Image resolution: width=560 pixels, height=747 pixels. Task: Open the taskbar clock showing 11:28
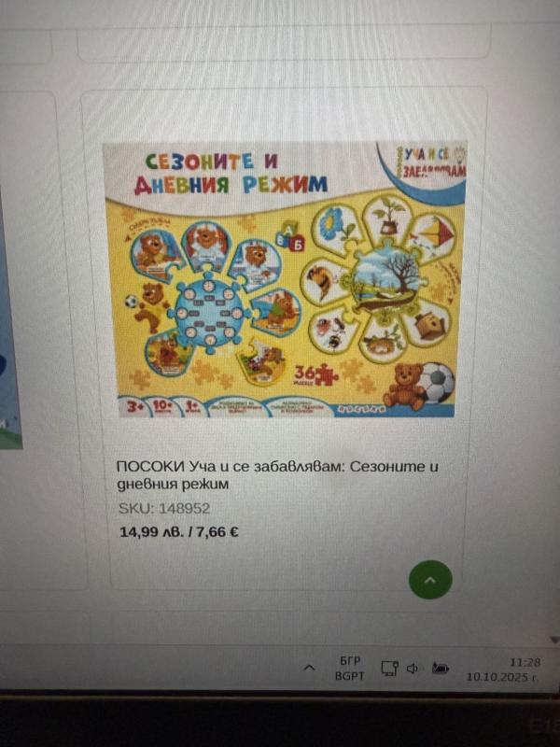pyautogui.click(x=503, y=669)
